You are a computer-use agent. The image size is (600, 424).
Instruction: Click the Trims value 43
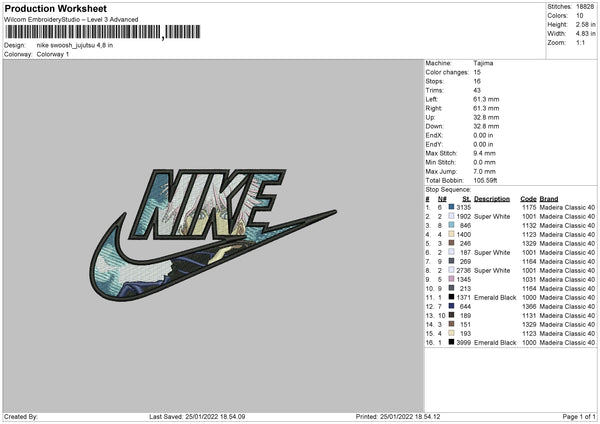(477, 90)
